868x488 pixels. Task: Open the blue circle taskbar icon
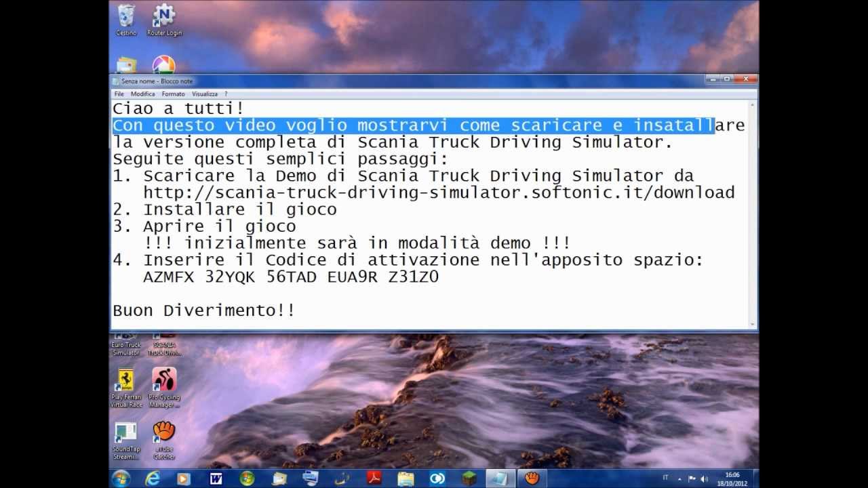click(x=437, y=479)
